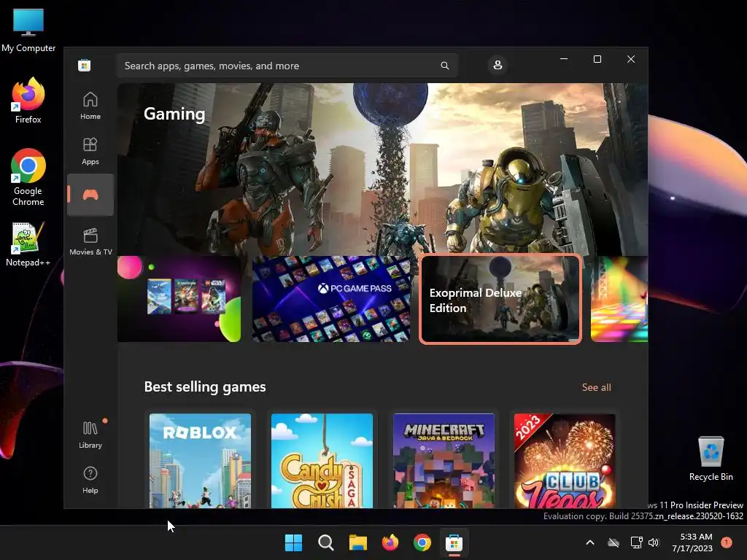Select Exoprimal Deluxe Edition tile
The image size is (747, 560).
pyautogui.click(x=500, y=299)
